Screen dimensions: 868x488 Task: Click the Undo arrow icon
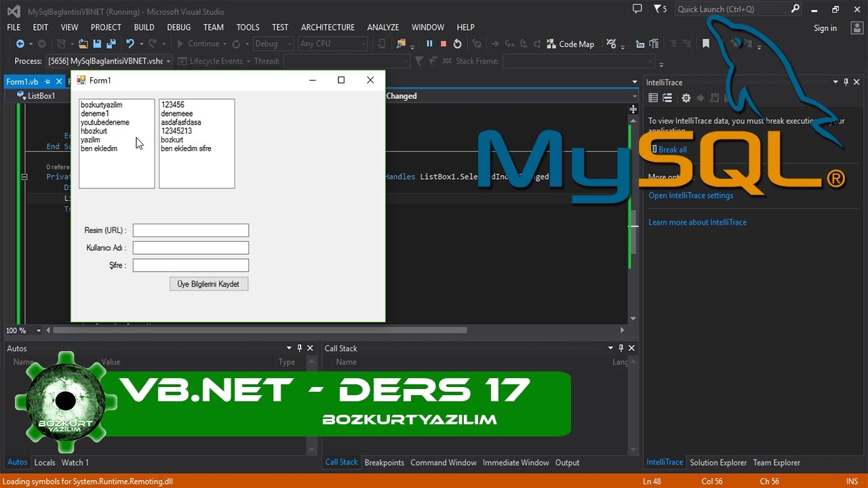tap(130, 44)
